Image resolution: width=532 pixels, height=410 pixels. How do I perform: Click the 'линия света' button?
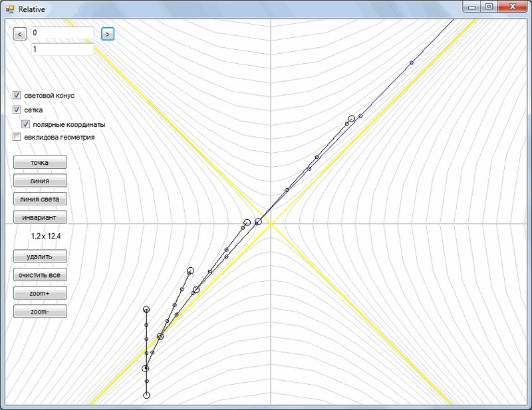(40, 199)
